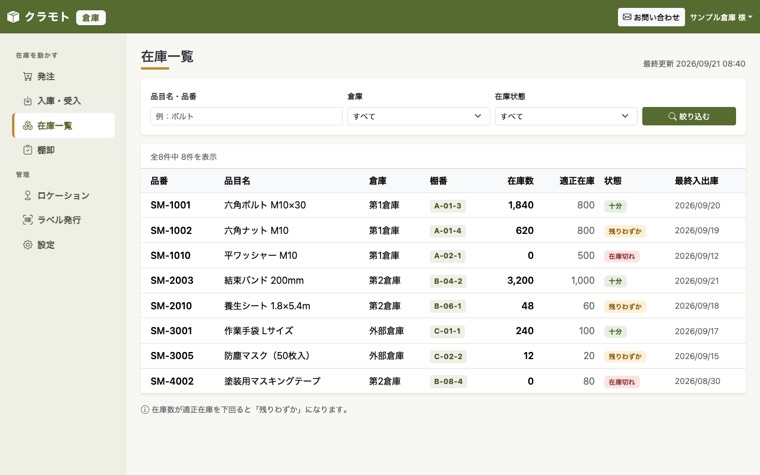Screen dimensions: 760x475
Task: Click shelf tag B-04-2
Action: point(448,281)
